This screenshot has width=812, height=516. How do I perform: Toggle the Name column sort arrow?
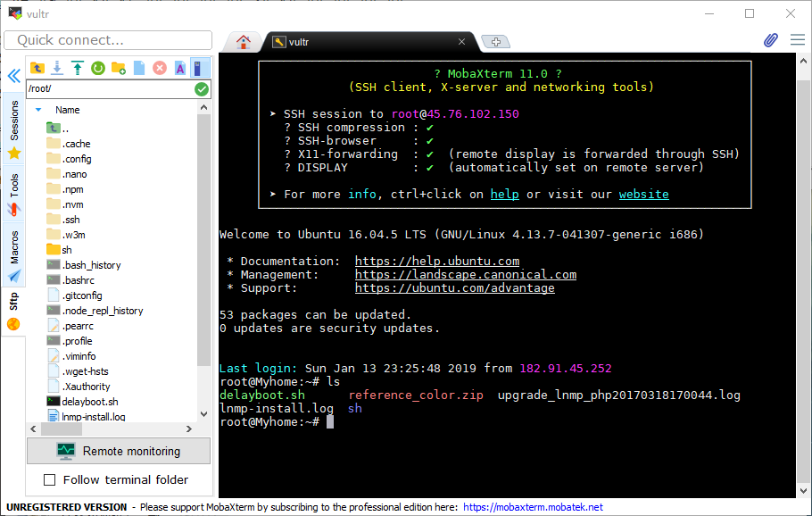38,110
